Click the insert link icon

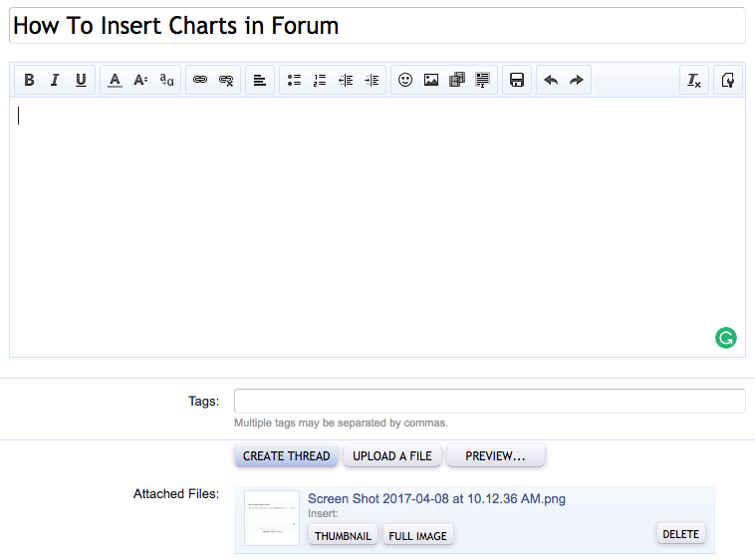[x=200, y=81]
